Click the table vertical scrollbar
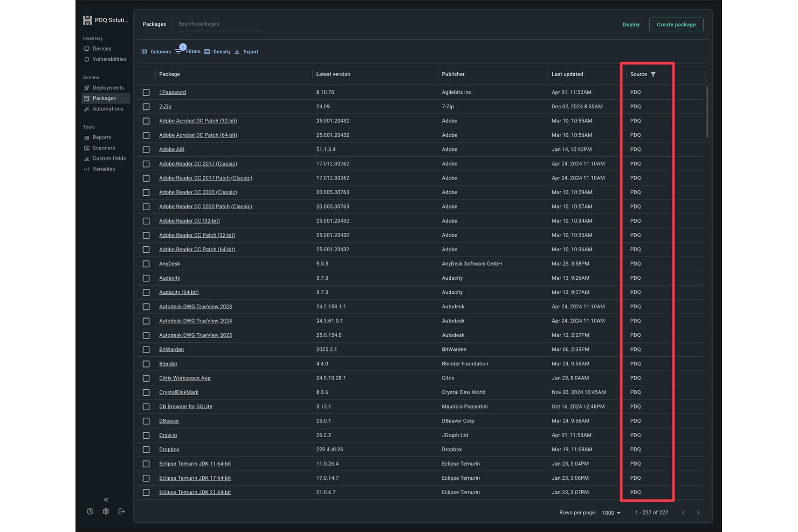 707,112
